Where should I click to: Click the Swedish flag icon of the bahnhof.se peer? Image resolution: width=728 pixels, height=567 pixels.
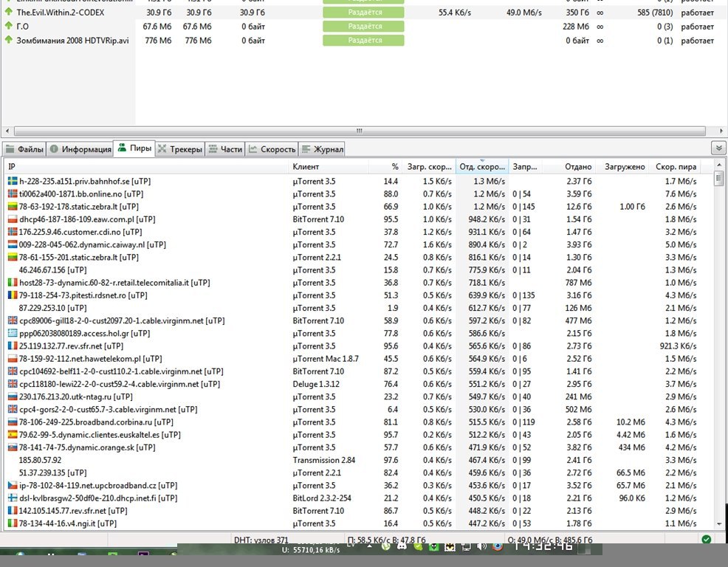[x=13, y=181]
